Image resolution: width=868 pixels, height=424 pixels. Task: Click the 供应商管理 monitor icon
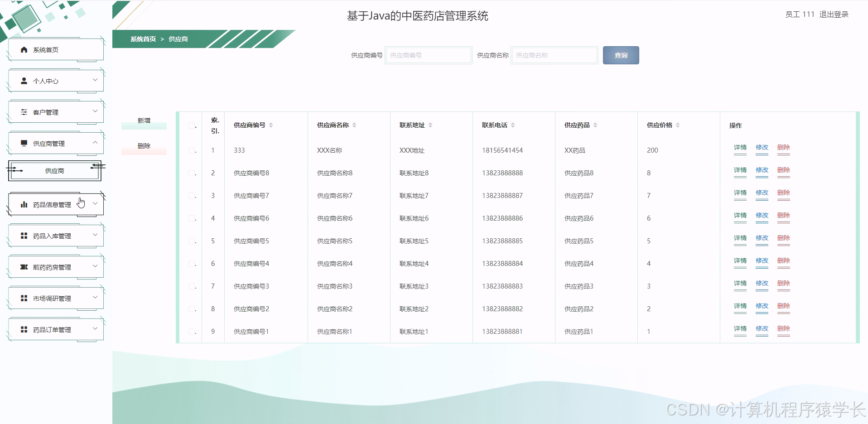[24, 142]
